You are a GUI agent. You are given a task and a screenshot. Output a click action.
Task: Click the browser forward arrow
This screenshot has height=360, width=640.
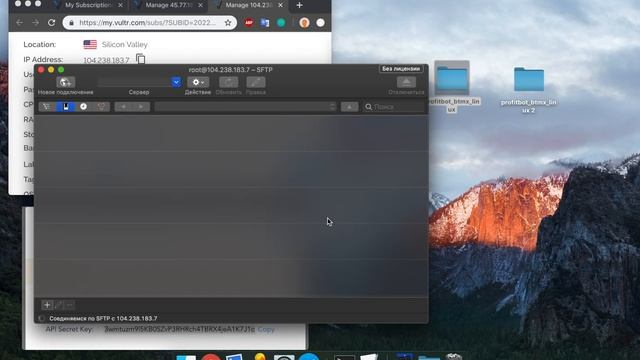click(x=36, y=23)
